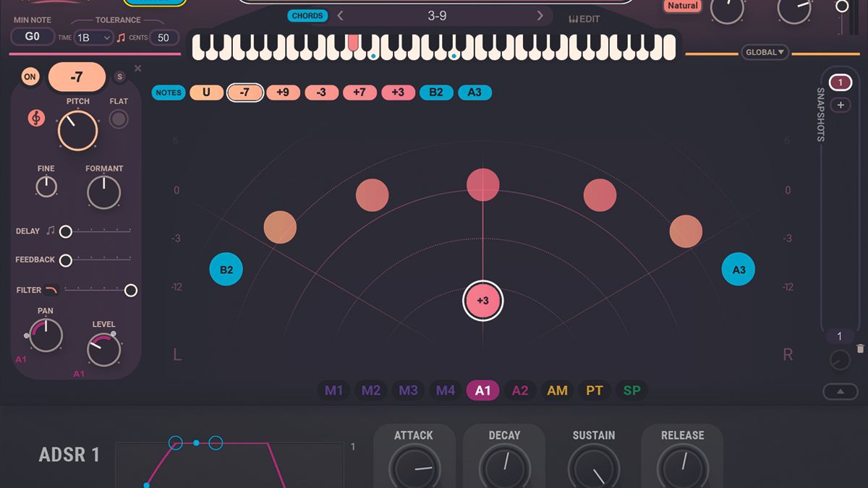The image size is (868, 488).
Task: Click the right chevron next to chord 3-9
Action: point(540,15)
